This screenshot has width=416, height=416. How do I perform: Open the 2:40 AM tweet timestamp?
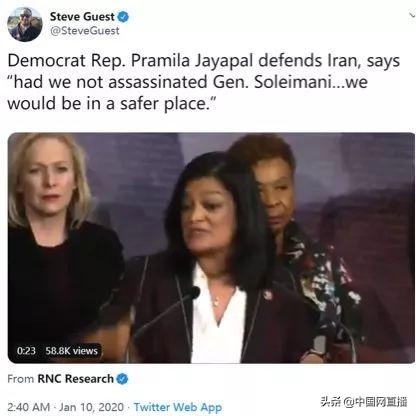tap(29, 407)
